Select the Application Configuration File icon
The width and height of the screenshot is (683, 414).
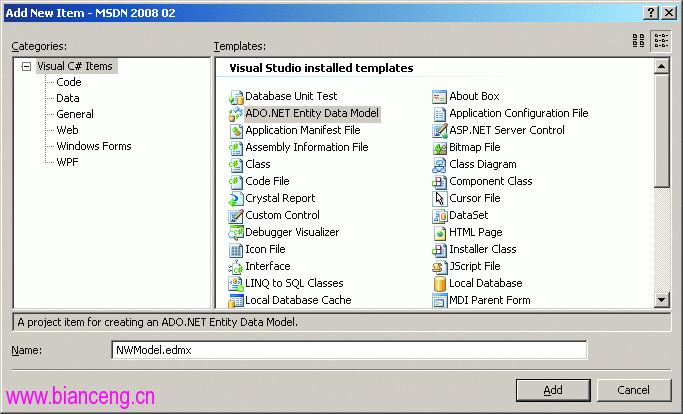tap(440, 113)
